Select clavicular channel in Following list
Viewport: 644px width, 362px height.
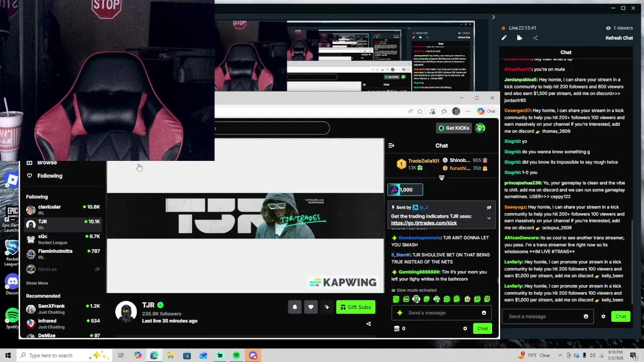point(63,209)
